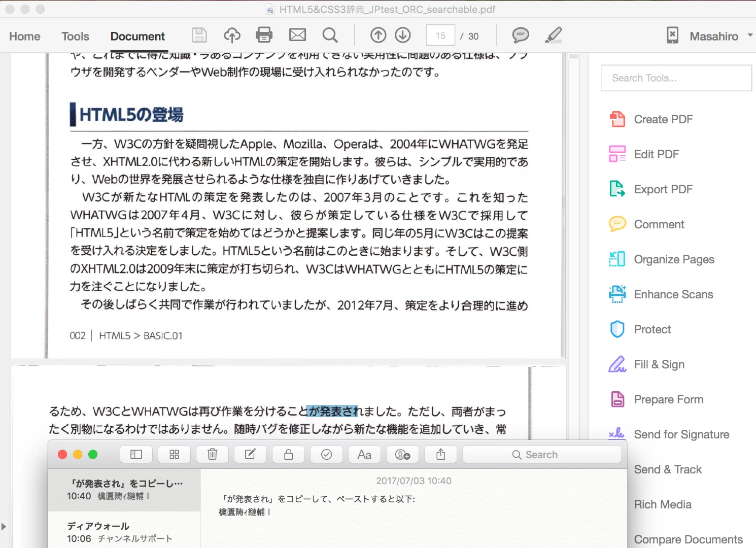Click the Organize Pages tool icon
Viewport: 756px width, 548px height.
tap(617, 259)
